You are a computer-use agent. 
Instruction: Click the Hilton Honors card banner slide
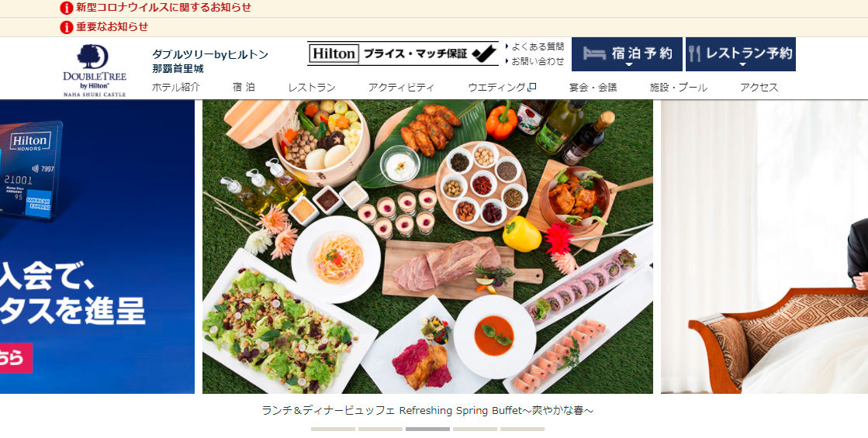[x=98, y=247]
